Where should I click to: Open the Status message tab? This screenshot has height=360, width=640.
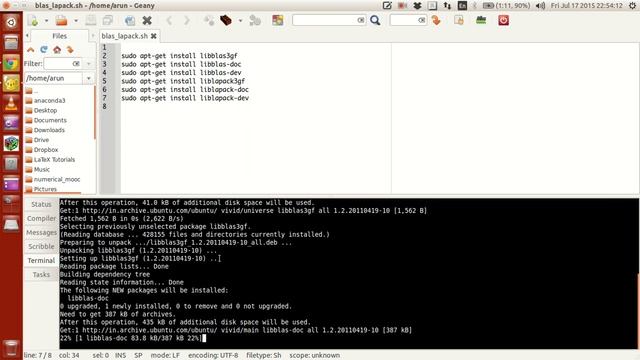[41, 204]
